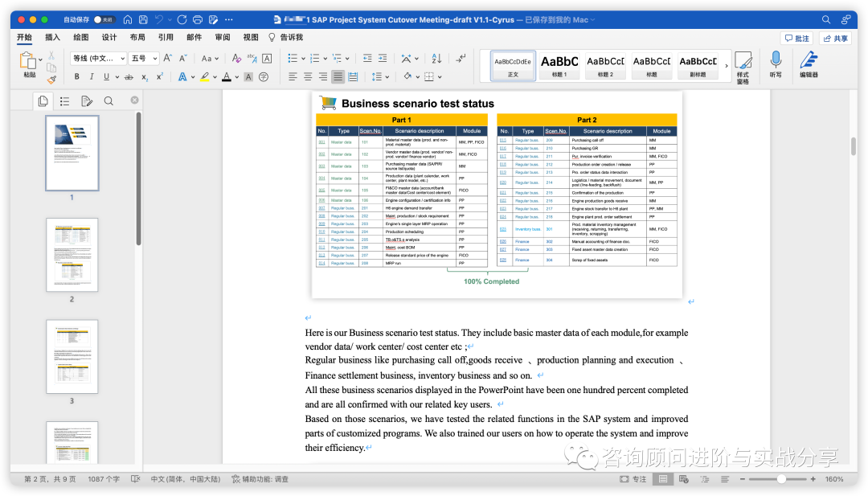The height and width of the screenshot is (496, 868).
Task: Print the document via the printer icon
Action: (198, 19)
